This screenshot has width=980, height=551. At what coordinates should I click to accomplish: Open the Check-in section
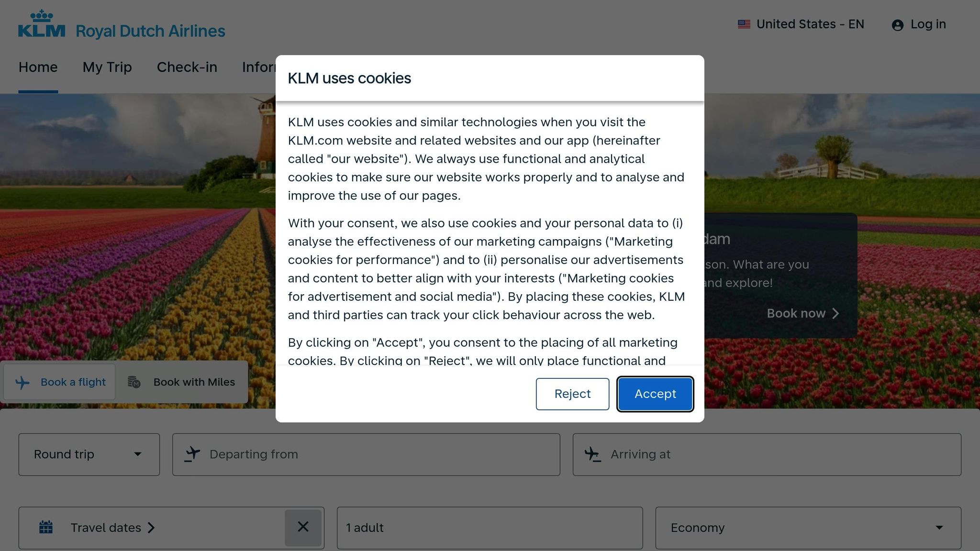[187, 67]
